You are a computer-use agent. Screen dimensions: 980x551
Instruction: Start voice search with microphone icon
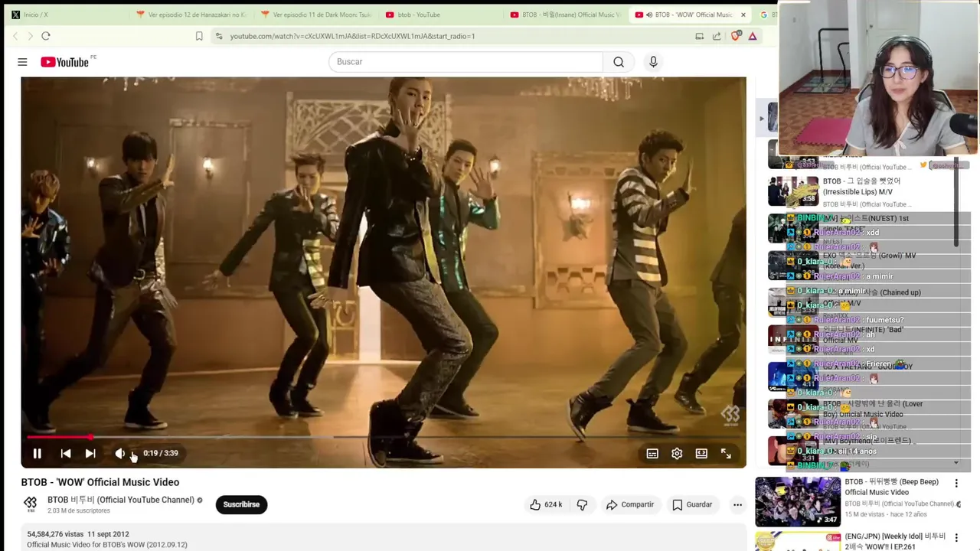[x=653, y=62]
